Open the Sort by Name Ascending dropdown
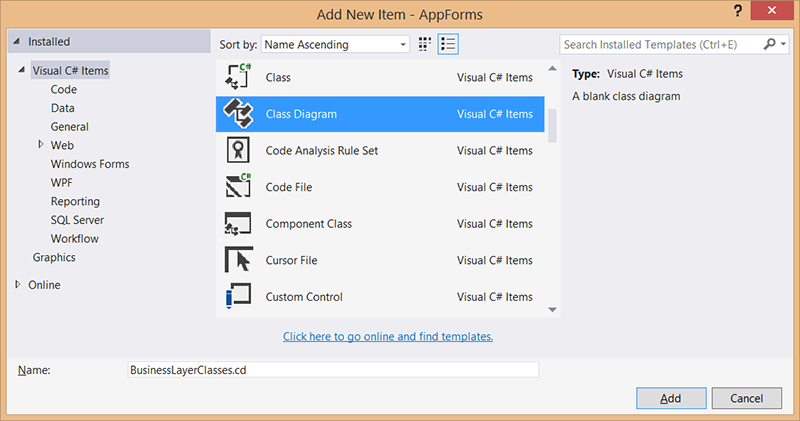 pos(335,44)
